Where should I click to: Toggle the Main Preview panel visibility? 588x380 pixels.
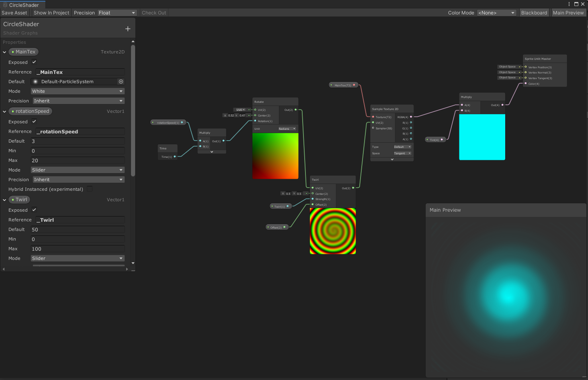[x=568, y=13]
